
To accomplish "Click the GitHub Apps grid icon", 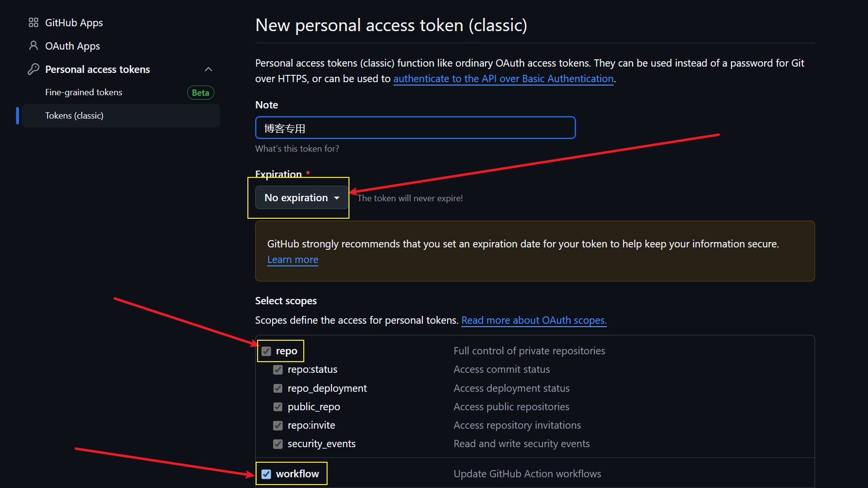I will coord(33,23).
